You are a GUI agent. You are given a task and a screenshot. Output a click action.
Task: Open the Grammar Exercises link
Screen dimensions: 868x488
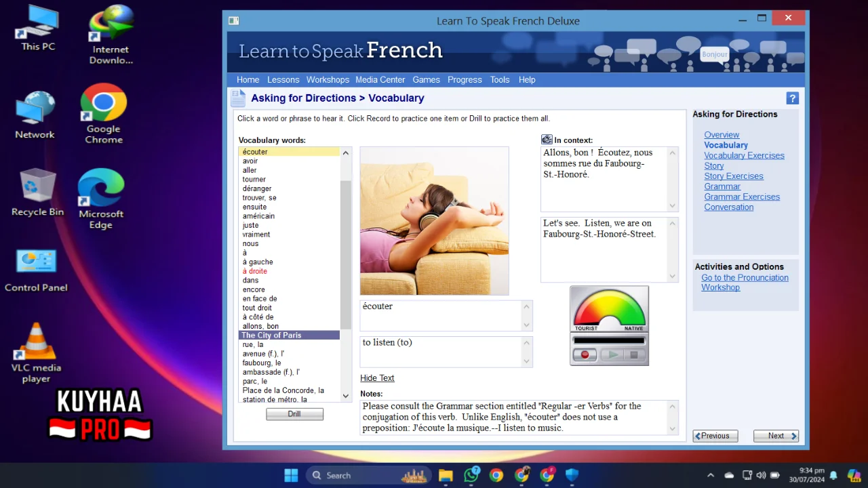pyautogui.click(x=742, y=197)
